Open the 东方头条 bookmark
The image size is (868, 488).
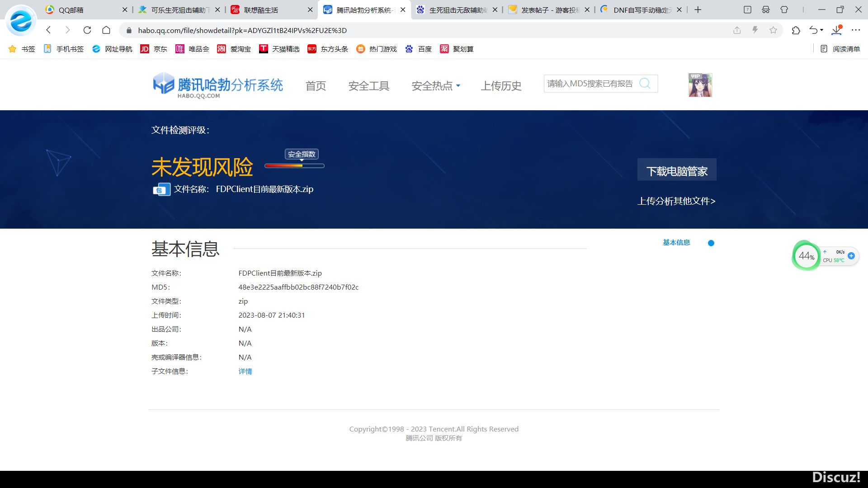(328, 49)
